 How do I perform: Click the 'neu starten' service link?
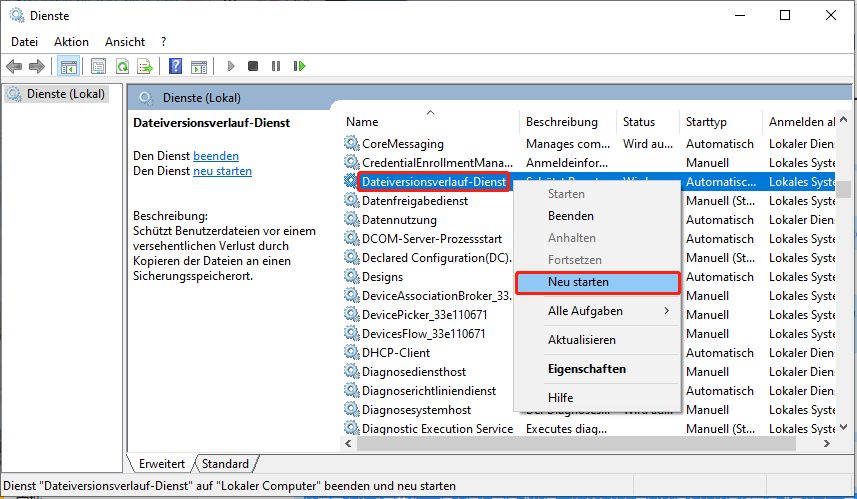222,171
